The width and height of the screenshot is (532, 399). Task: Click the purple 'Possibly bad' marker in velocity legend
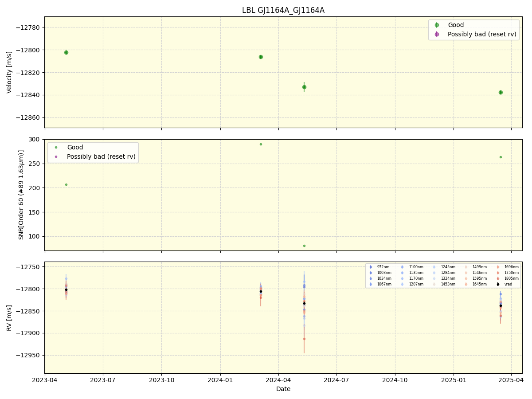437,34
